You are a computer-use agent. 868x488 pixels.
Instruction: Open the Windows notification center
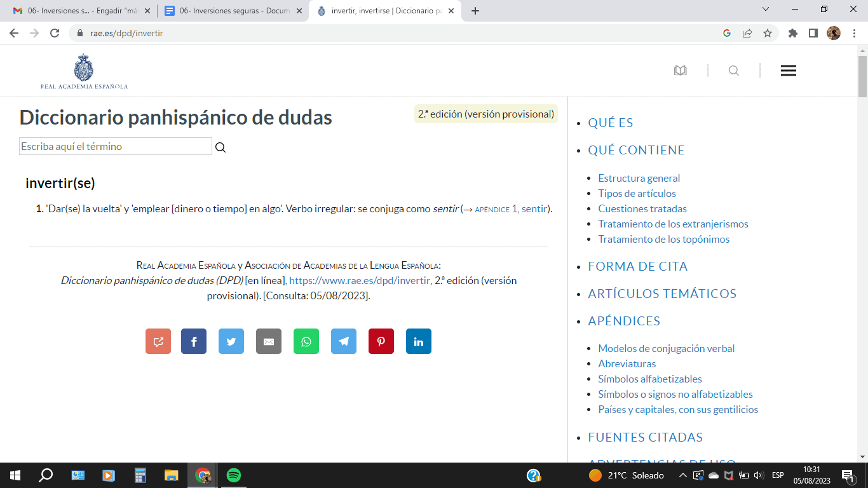click(x=848, y=475)
